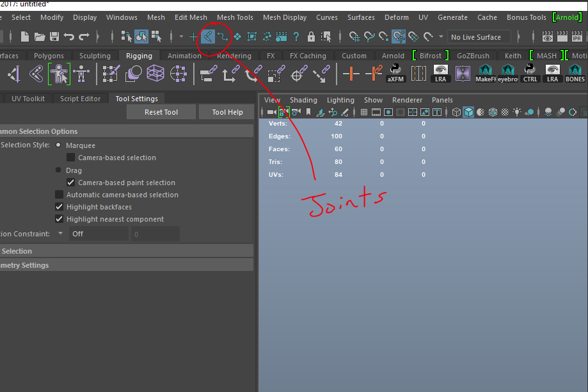Run the CTRL shelf script

(x=530, y=73)
